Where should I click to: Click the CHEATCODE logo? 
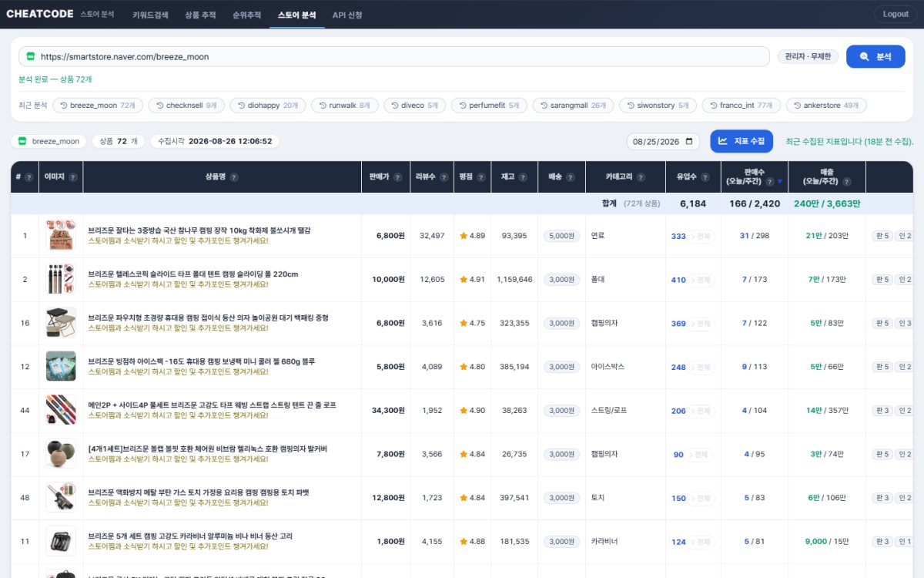[40, 14]
